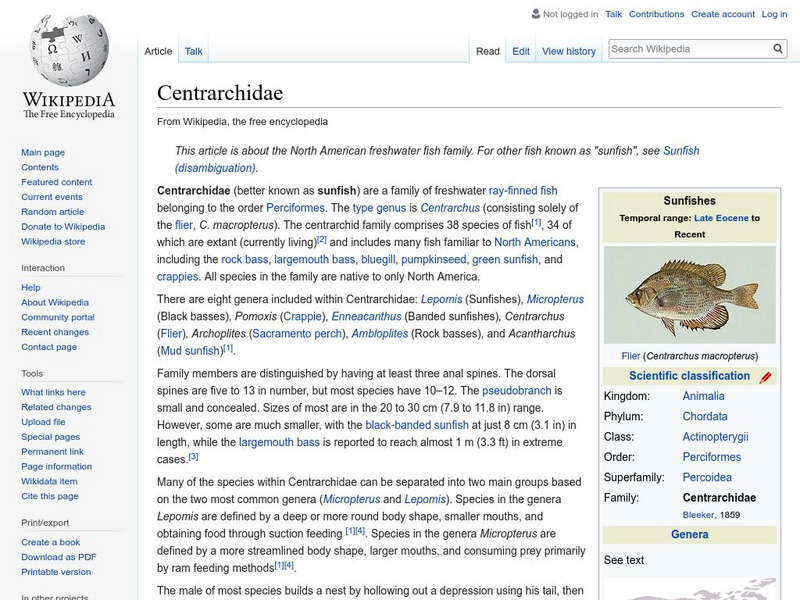The image size is (800, 600).
Task: Open Percoidea in infobox
Action: click(x=707, y=478)
